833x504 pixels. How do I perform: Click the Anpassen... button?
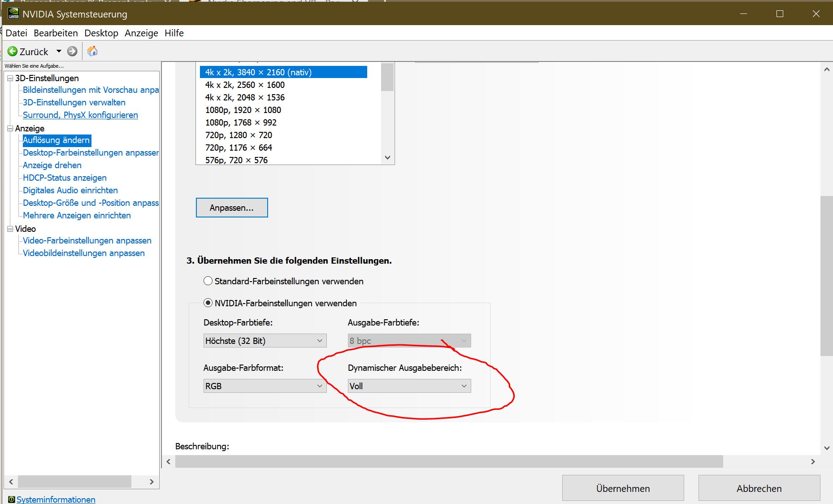click(232, 208)
